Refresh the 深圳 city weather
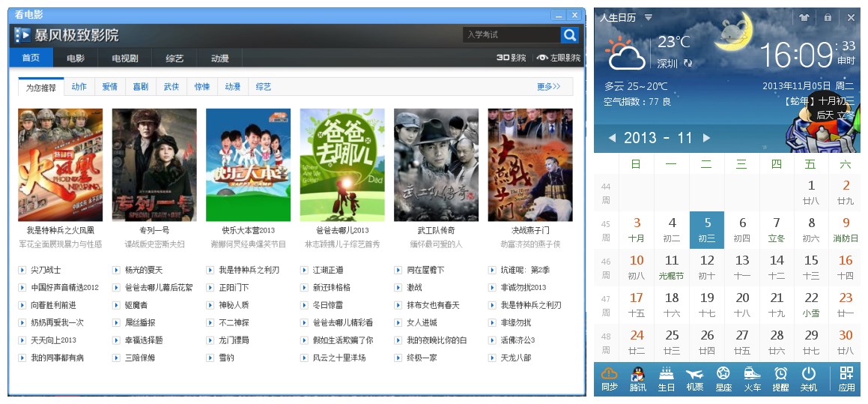 tap(688, 63)
